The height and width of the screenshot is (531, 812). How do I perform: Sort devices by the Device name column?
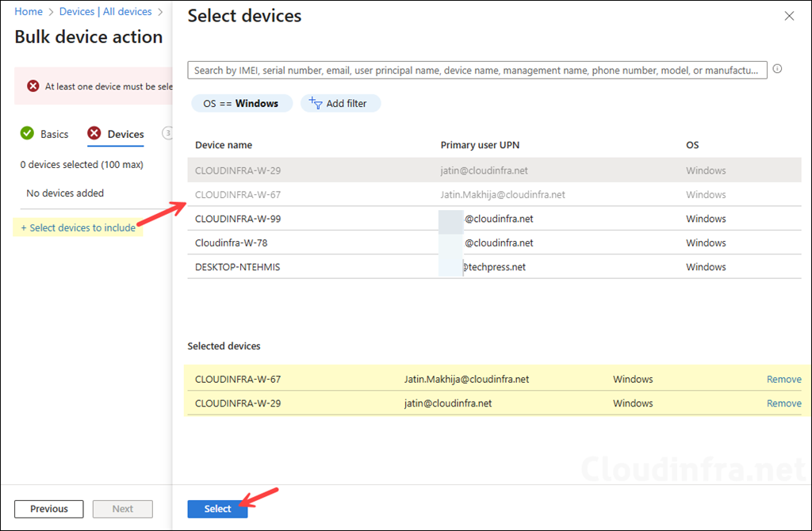click(224, 145)
